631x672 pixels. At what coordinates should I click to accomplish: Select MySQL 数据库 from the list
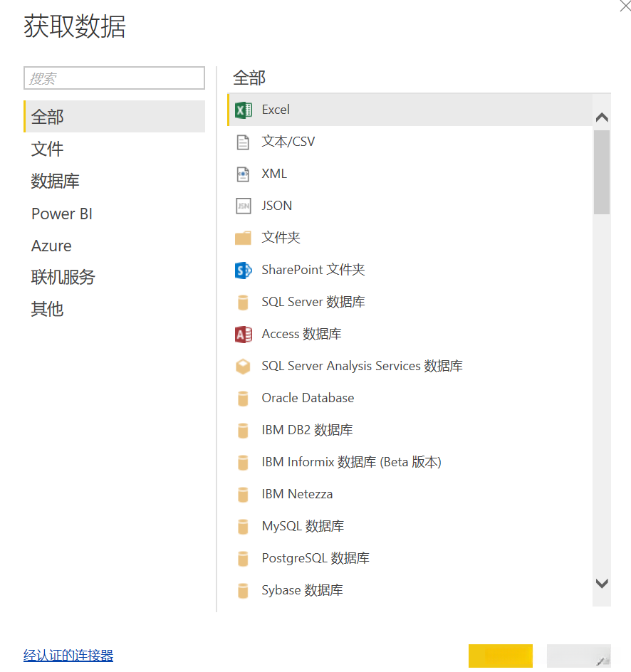(303, 526)
